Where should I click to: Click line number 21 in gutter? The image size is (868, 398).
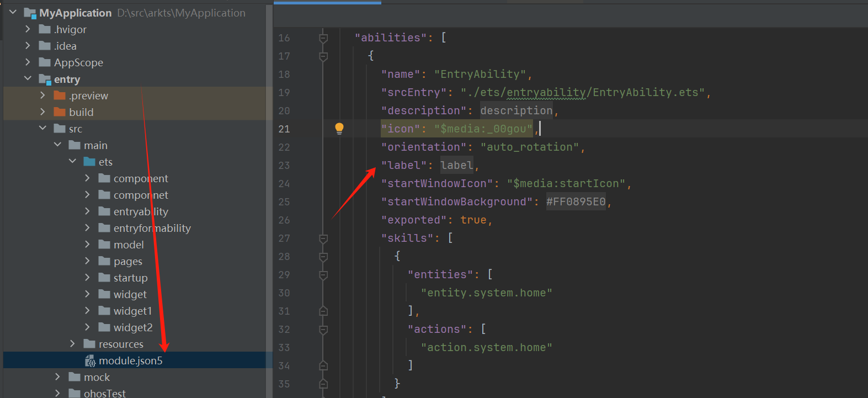(x=284, y=129)
